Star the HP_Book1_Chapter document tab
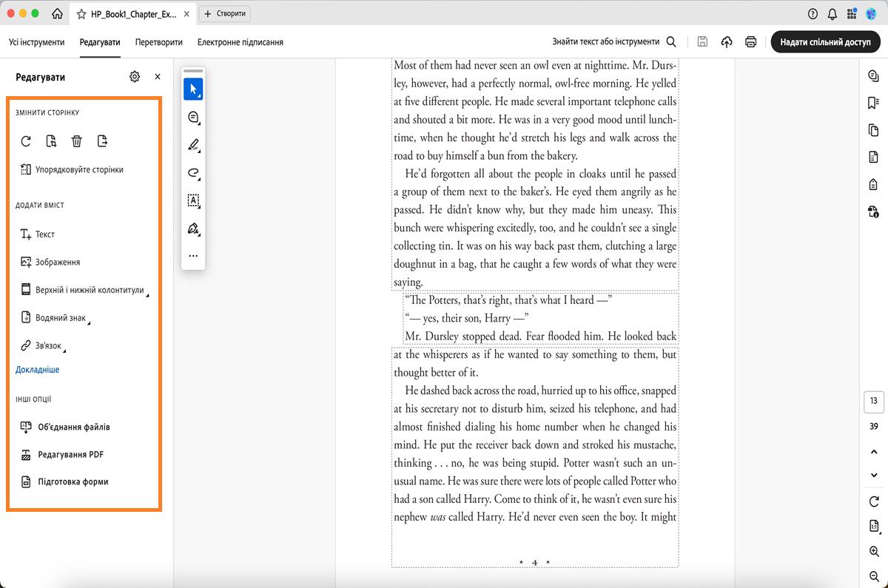 tap(81, 14)
